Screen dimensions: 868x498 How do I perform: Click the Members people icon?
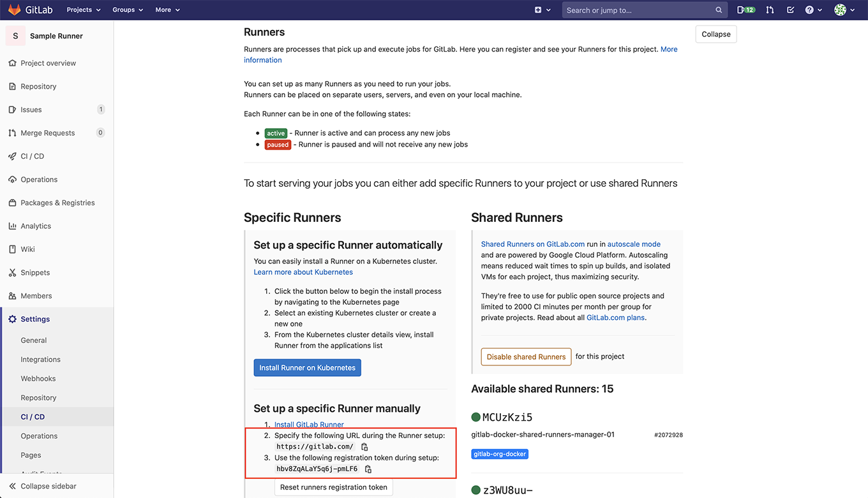(12, 296)
